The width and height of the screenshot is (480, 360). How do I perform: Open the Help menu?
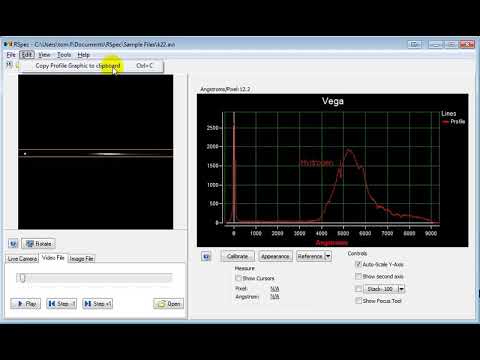click(84, 55)
